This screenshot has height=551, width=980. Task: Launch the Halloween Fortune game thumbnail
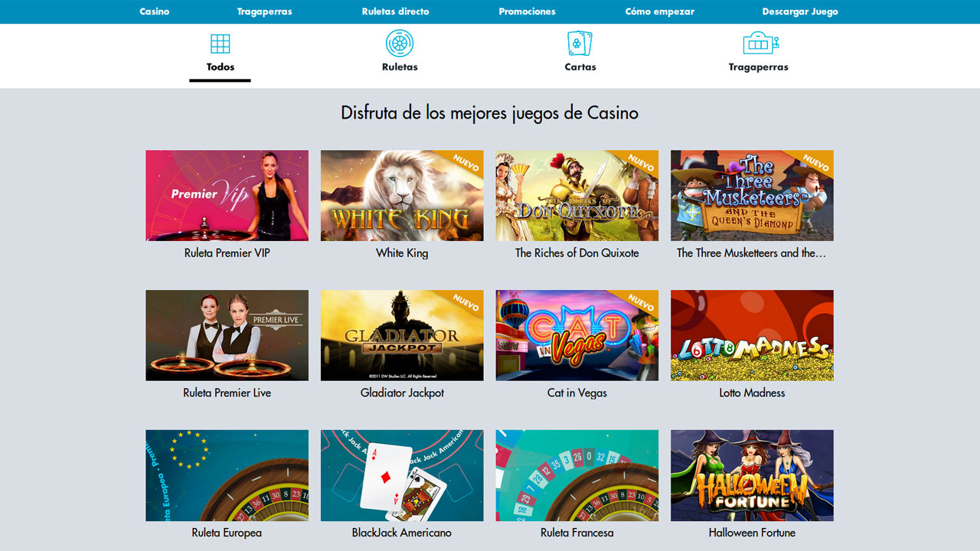(x=752, y=475)
